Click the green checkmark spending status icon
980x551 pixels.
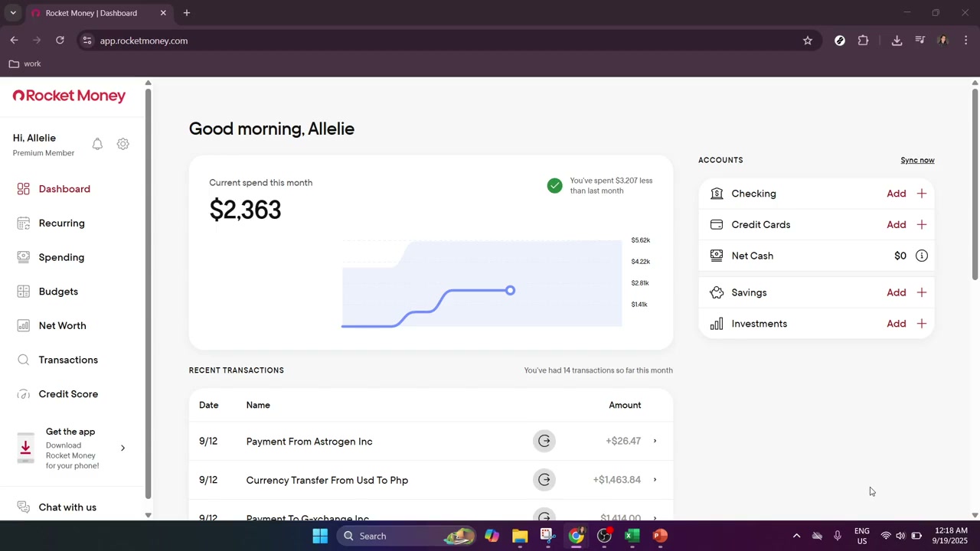pos(554,186)
